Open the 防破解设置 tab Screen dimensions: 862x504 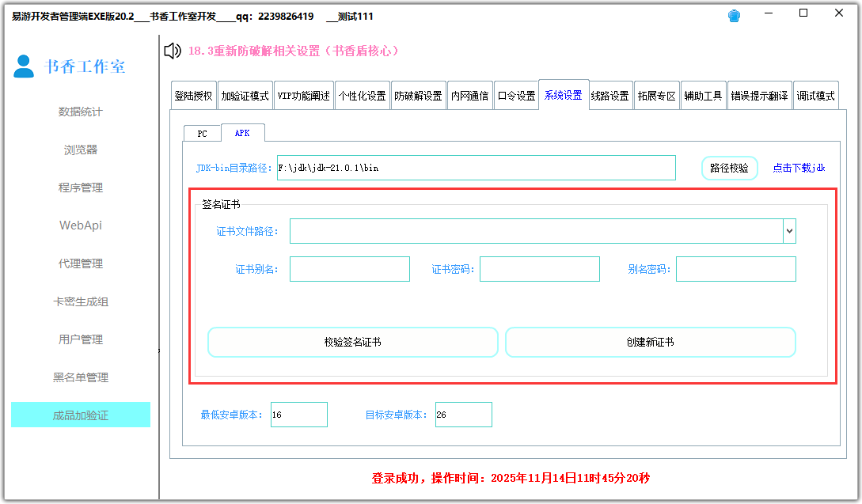[x=418, y=96]
